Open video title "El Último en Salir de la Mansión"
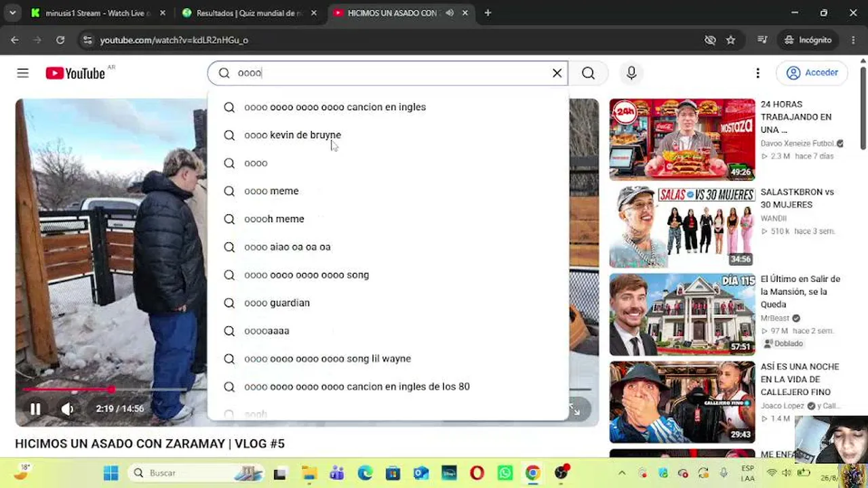 pyautogui.click(x=800, y=291)
